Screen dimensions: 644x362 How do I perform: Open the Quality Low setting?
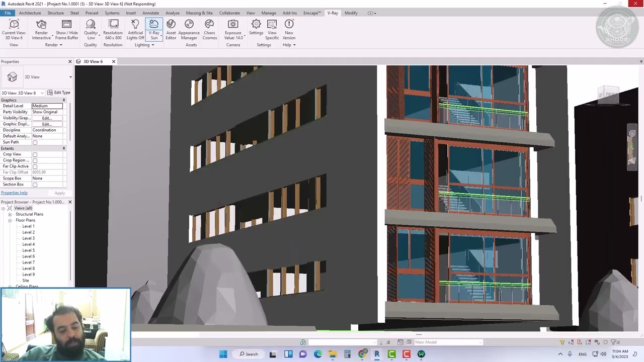[x=91, y=30]
